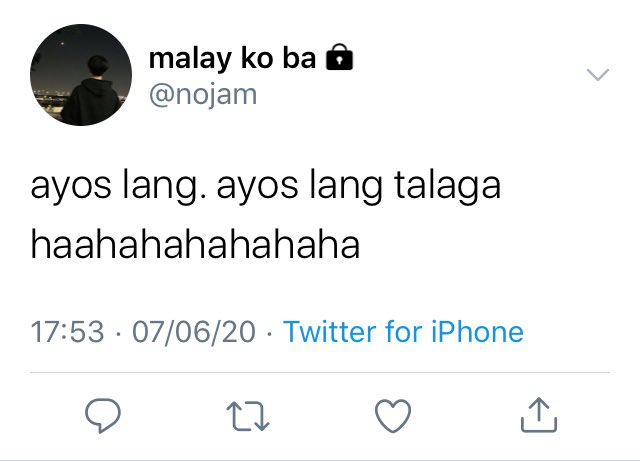Like the tweet with the heart icon
The height and width of the screenshot is (461, 640).
click(393, 416)
